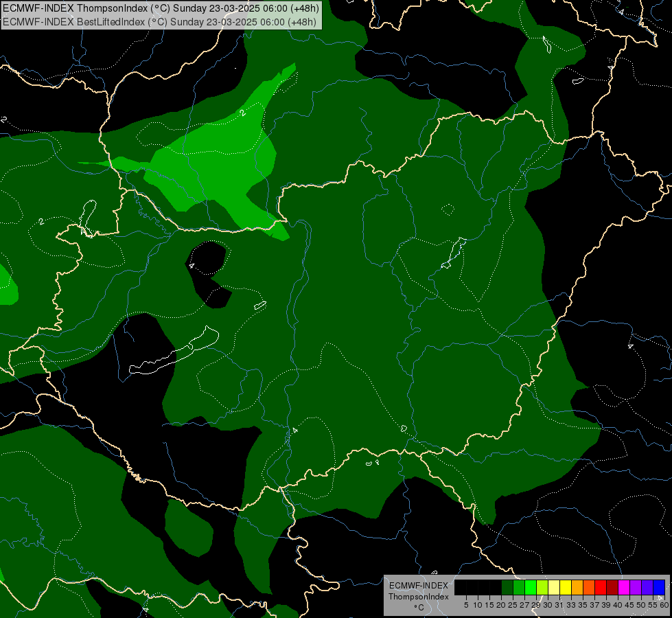672x618 pixels.
Task: Click the legend tick value 30
Action: (x=547, y=605)
